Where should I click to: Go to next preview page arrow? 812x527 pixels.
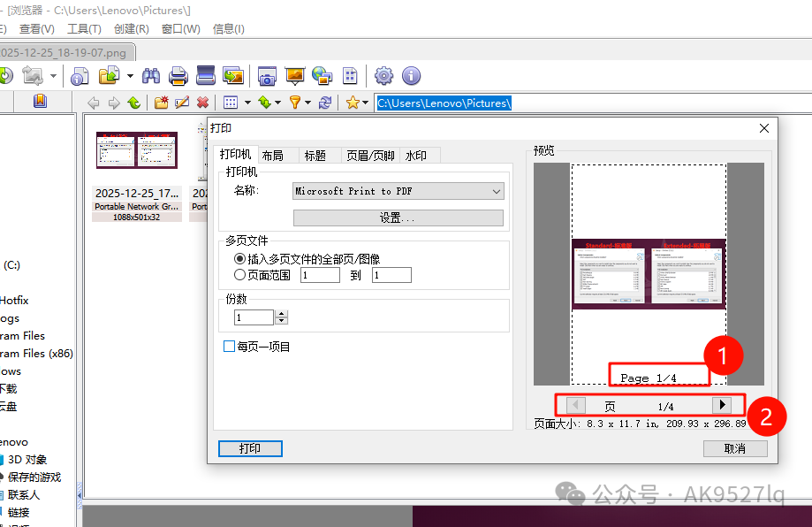pyautogui.click(x=722, y=405)
